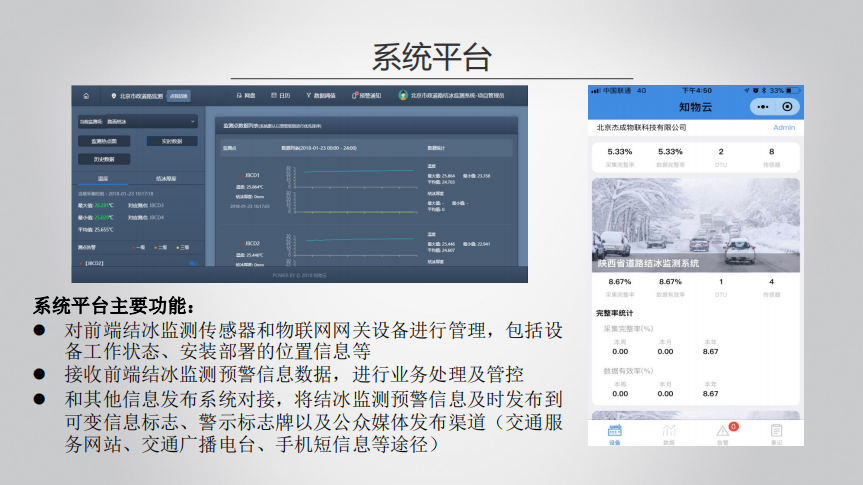Select the JBCD2 monitoring point in data list

(250, 243)
